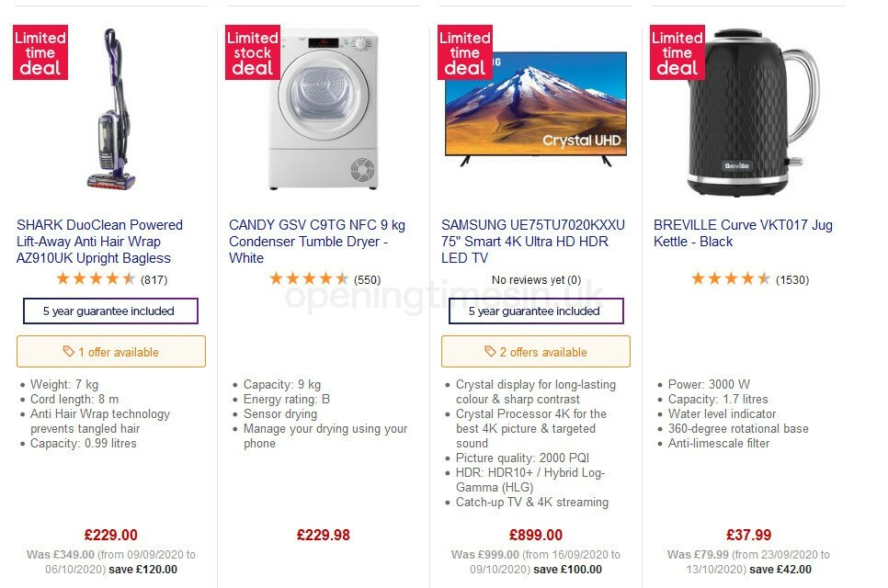The height and width of the screenshot is (588, 888).
Task: Click the 2 offers available button
Action: tap(536, 351)
